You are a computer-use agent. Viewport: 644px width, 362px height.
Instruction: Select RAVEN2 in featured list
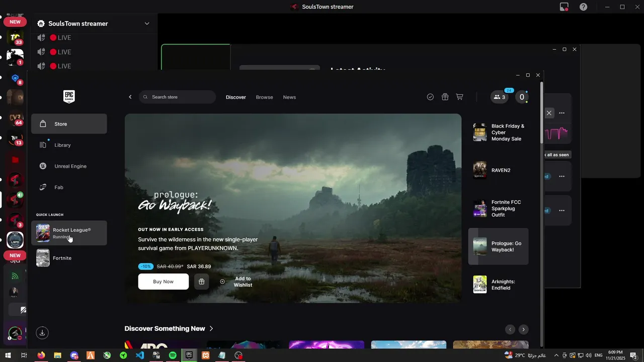click(499, 170)
